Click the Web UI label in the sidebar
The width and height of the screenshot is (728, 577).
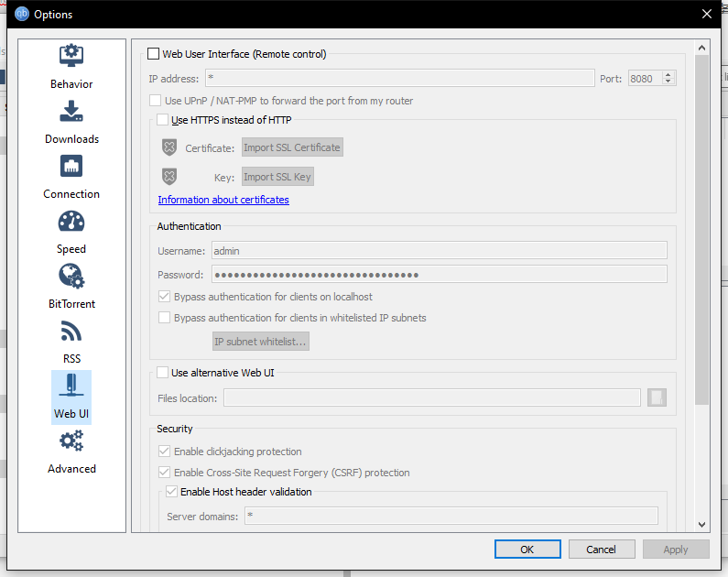[x=71, y=414]
